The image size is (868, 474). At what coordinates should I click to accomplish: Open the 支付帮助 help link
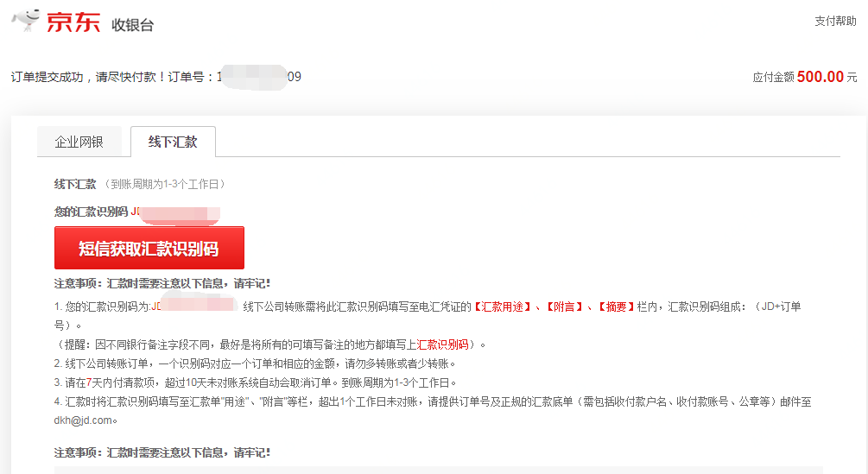tap(835, 21)
